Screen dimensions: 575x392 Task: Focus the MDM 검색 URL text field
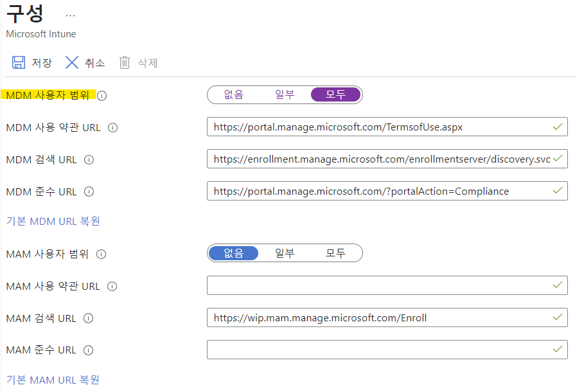pos(387,159)
